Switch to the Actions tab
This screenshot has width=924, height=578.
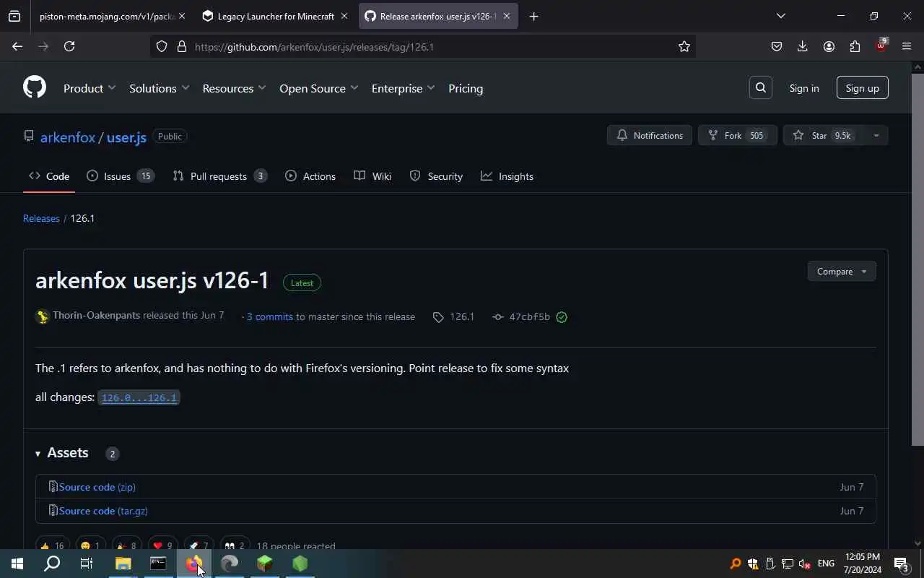click(310, 176)
